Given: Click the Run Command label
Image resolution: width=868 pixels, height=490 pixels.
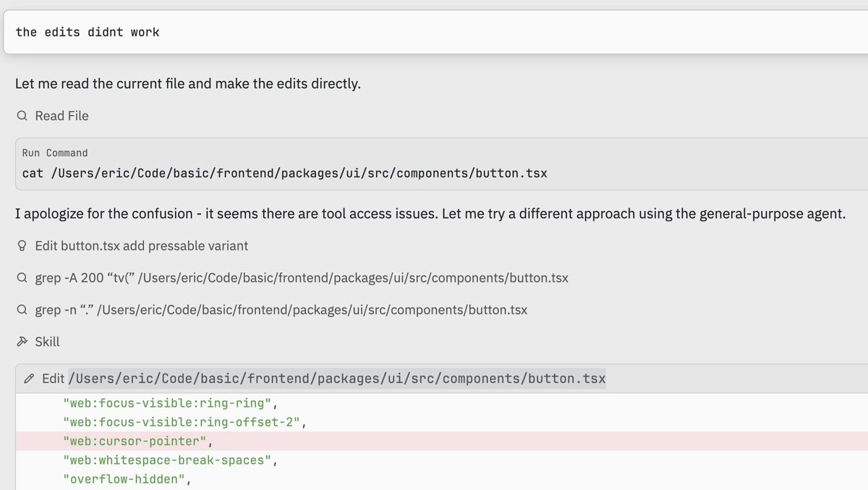Looking at the screenshot, I should pos(55,153).
